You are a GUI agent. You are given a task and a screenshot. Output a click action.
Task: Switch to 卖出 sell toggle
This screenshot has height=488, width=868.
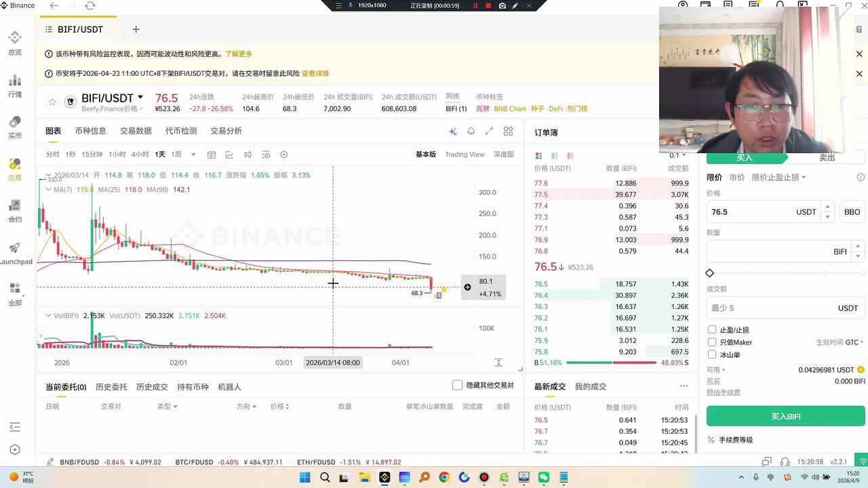(827, 157)
